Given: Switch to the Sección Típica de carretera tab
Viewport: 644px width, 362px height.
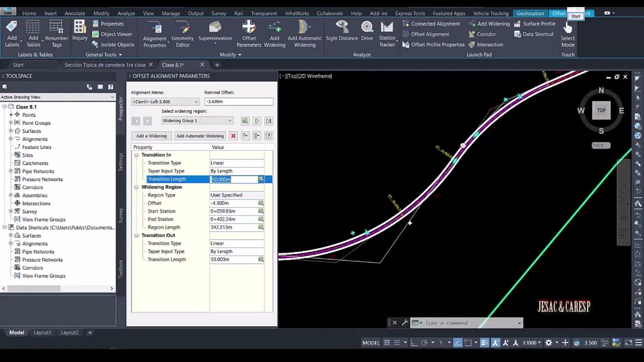Looking at the screenshot, I should click(105, 65).
